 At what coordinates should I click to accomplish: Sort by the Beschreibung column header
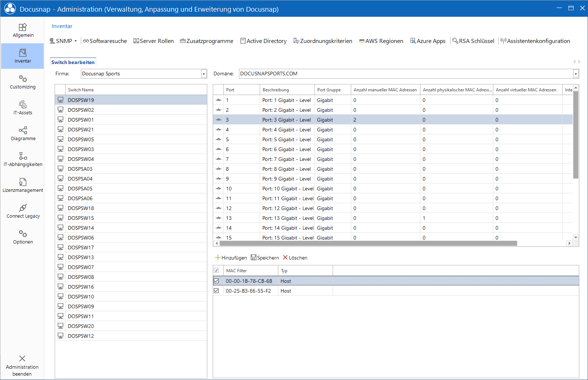tap(287, 90)
